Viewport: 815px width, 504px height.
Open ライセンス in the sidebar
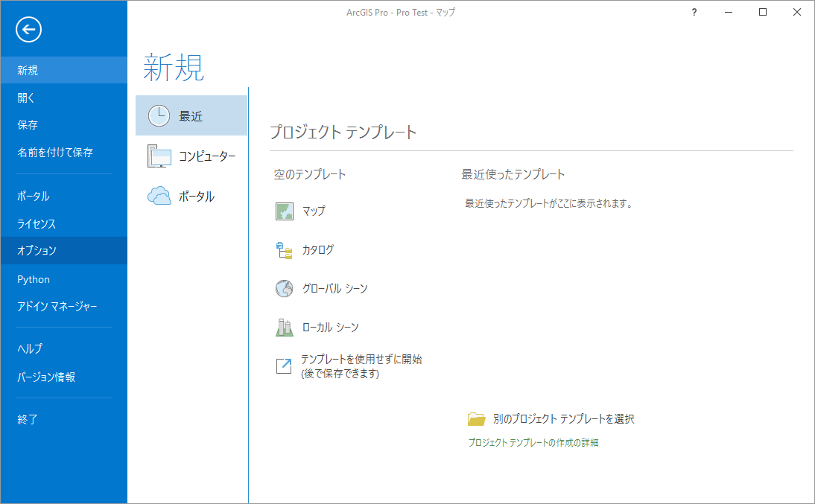[x=64, y=223]
